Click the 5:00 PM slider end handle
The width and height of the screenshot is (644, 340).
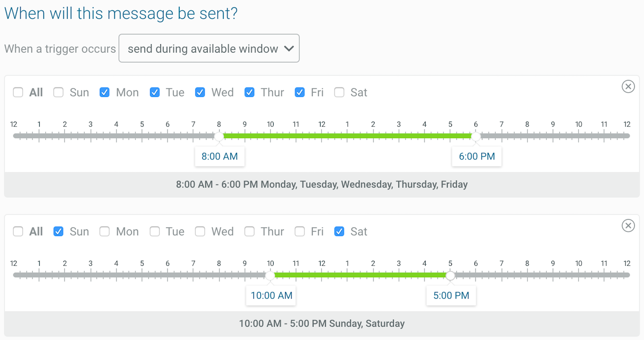coord(451,276)
